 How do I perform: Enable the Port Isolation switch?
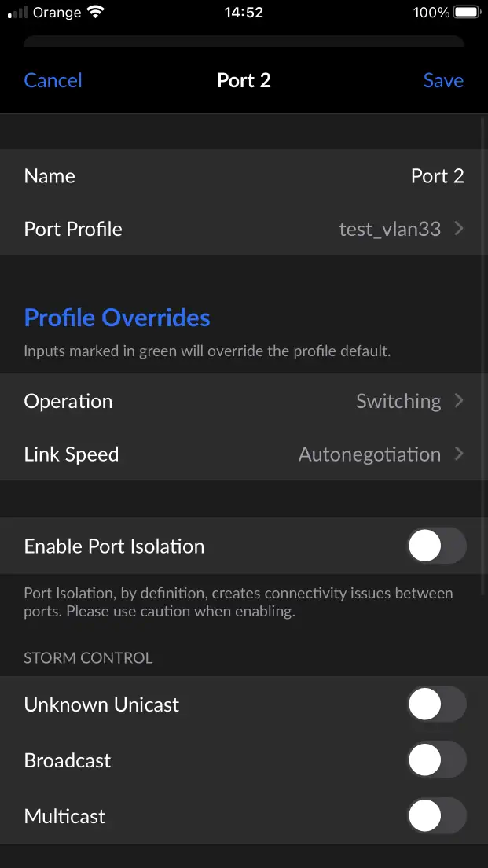[436, 546]
